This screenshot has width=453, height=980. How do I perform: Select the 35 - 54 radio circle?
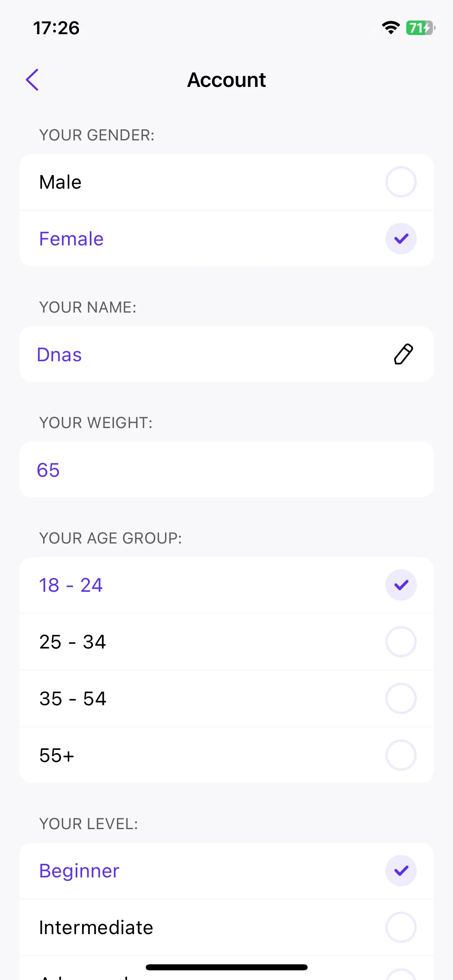[x=401, y=698]
